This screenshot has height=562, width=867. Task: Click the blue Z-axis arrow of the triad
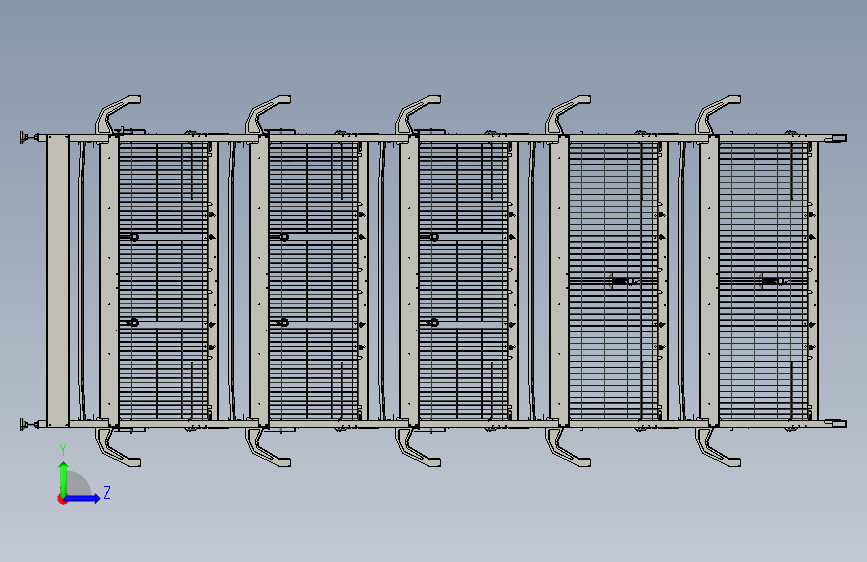pyautogui.click(x=83, y=498)
